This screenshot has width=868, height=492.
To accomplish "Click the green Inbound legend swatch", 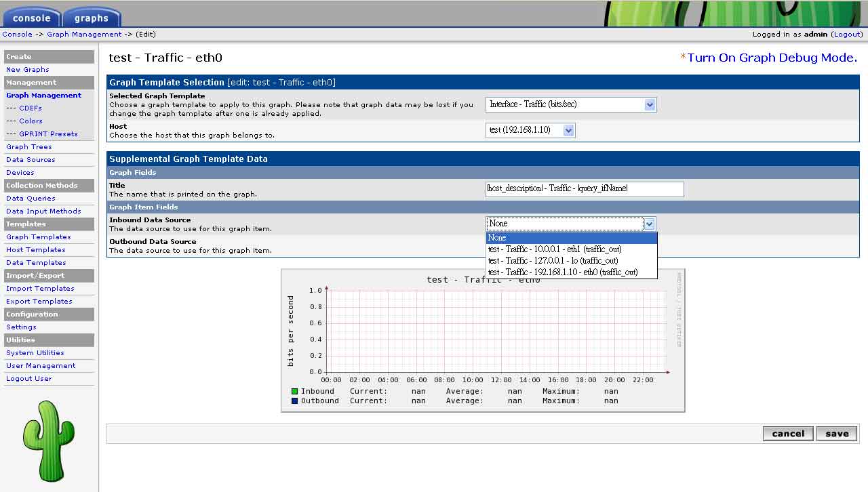I will pos(294,391).
